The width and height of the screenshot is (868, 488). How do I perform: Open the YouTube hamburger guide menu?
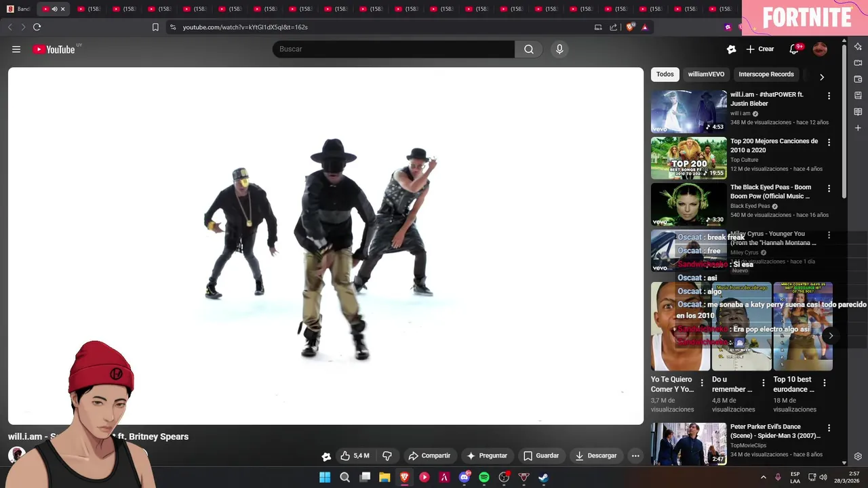click(16, 49)
